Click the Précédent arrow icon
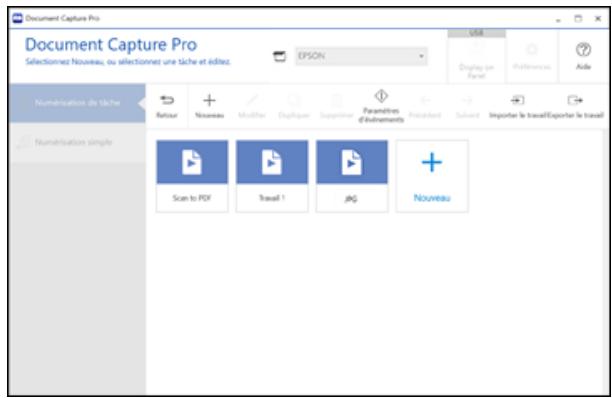The width and height of the screenshot is (612, 398). [x=425, y=100]
